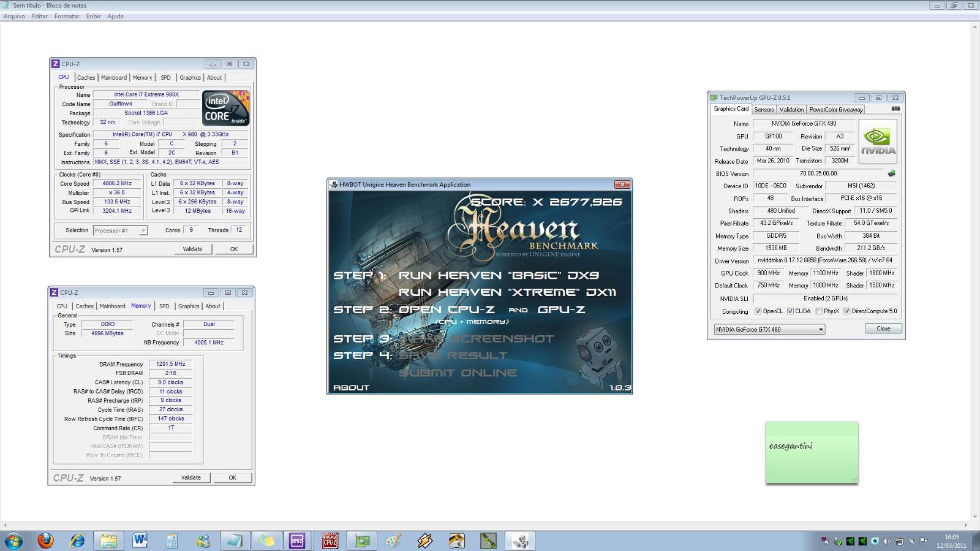Click Notepad vertical scrollbar up arrow
Screen dimensions: 980x551
[975, 27]
